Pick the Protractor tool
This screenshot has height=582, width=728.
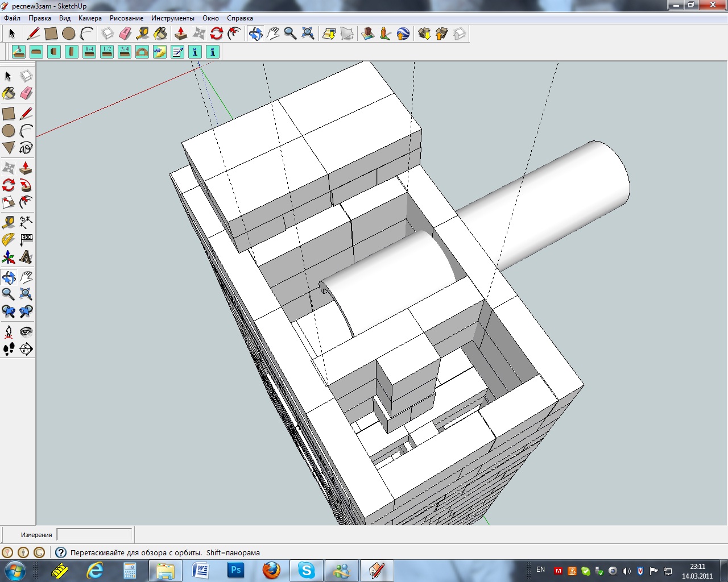coord(9,239)
